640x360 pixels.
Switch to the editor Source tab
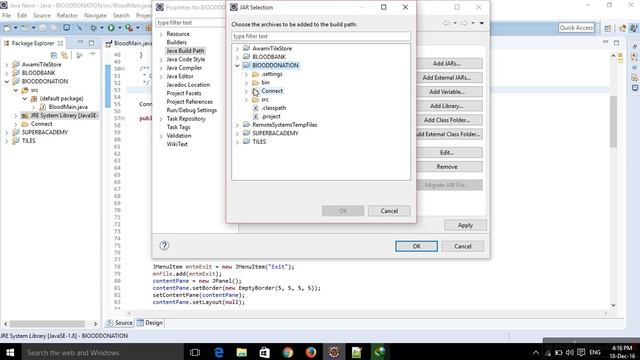[x=120, y=323]
